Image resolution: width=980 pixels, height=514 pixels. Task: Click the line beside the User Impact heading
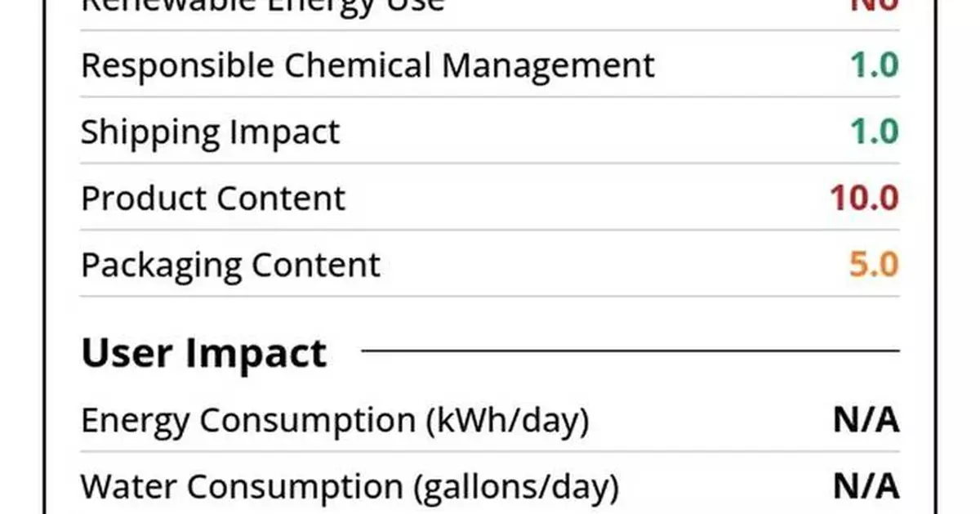[x=629, y=351]
